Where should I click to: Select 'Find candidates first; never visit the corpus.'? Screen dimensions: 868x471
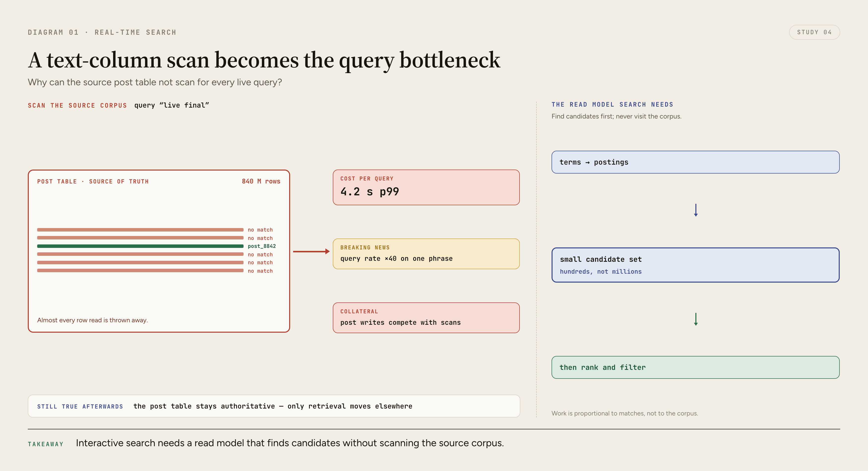pos(616,116)
